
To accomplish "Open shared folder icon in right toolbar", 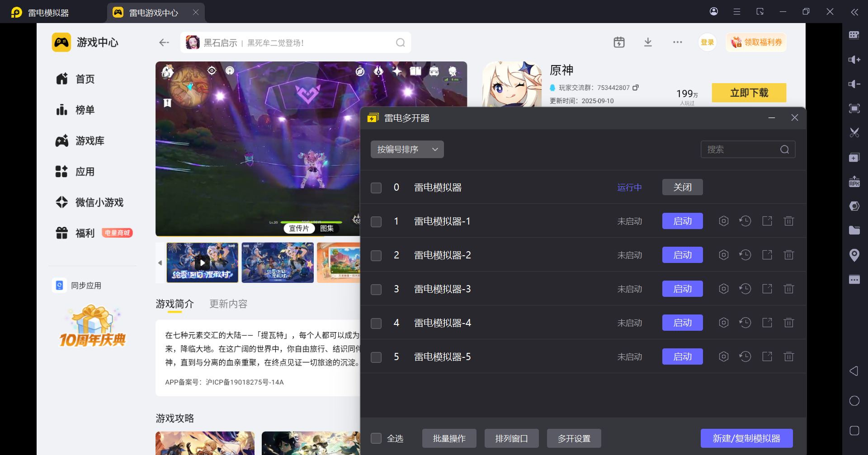I will click(x=854, y=230).
